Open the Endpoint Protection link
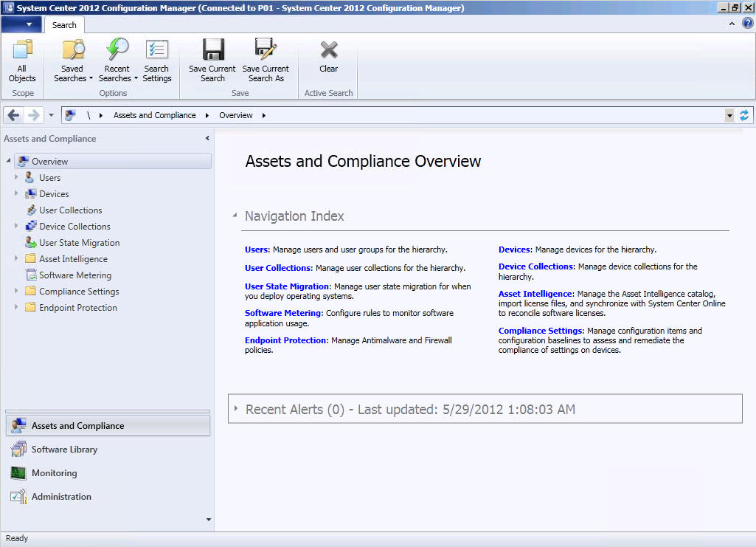 285,340
